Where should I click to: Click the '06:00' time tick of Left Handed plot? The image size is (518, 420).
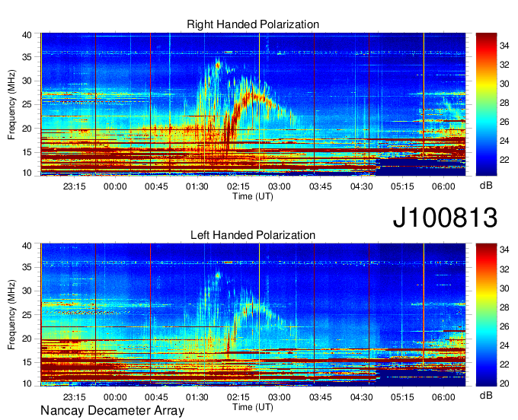443,397
